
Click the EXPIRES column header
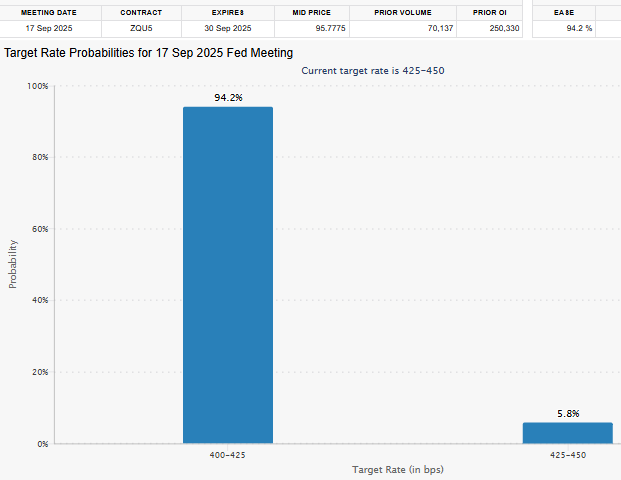[x=228, y=13]
